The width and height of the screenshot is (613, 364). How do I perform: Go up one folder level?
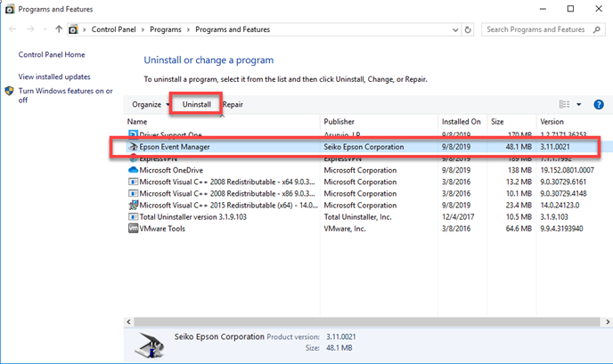pyautogui.click(x=59, y=29)
